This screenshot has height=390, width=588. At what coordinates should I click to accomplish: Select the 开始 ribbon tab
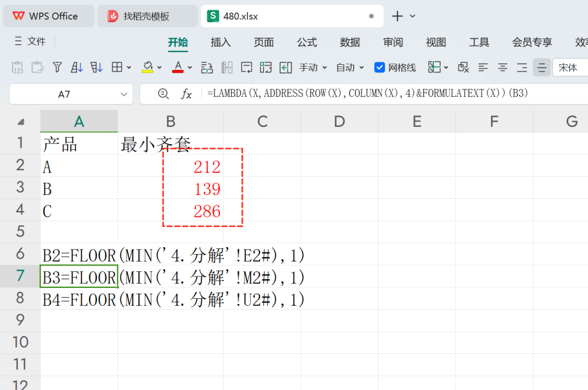click(x=178, y=42)
